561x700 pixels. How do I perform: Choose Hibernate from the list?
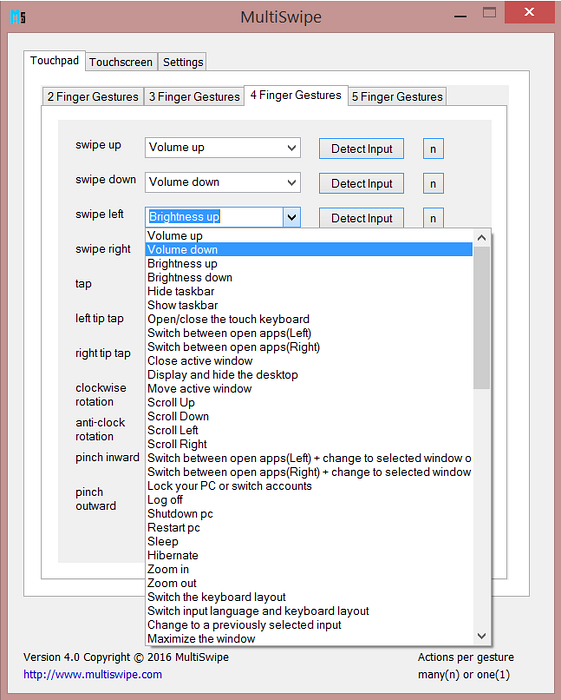[309, 555]
